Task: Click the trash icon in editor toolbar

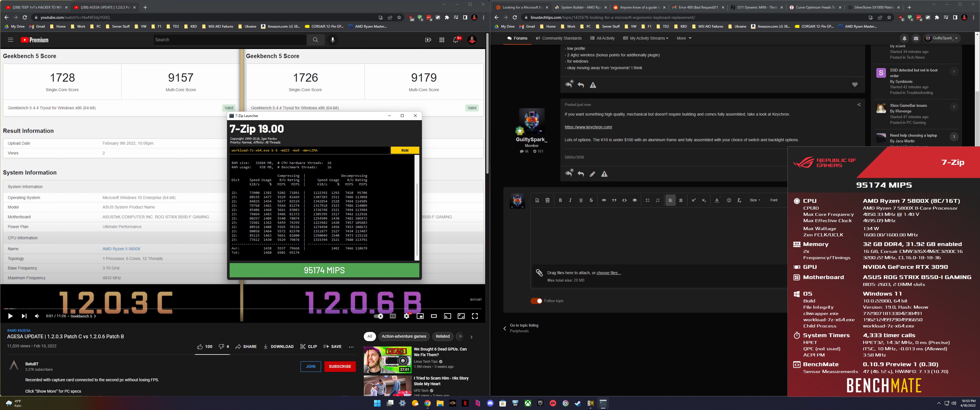Action: click(548, 200)
